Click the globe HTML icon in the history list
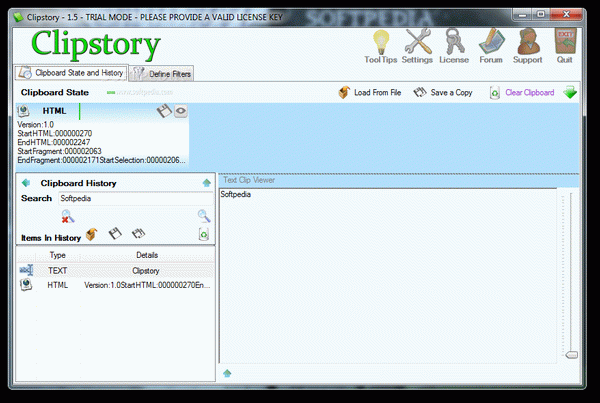600x403 pixels. click(x=26, y=285)
